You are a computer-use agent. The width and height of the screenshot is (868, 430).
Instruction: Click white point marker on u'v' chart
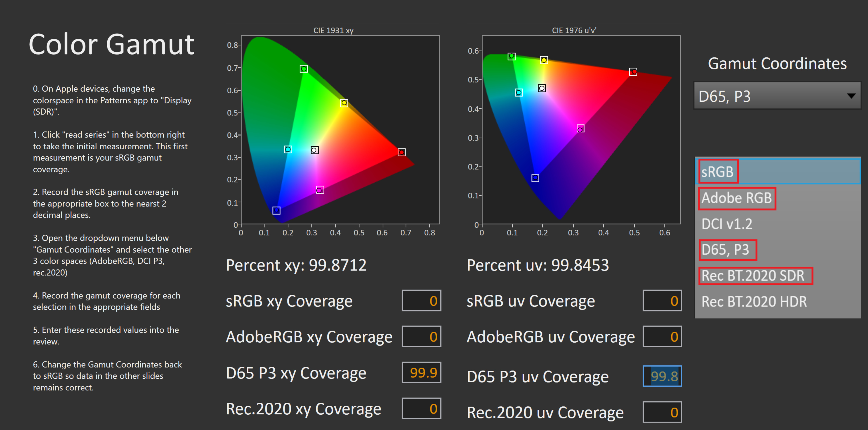(x=542, y=88)
